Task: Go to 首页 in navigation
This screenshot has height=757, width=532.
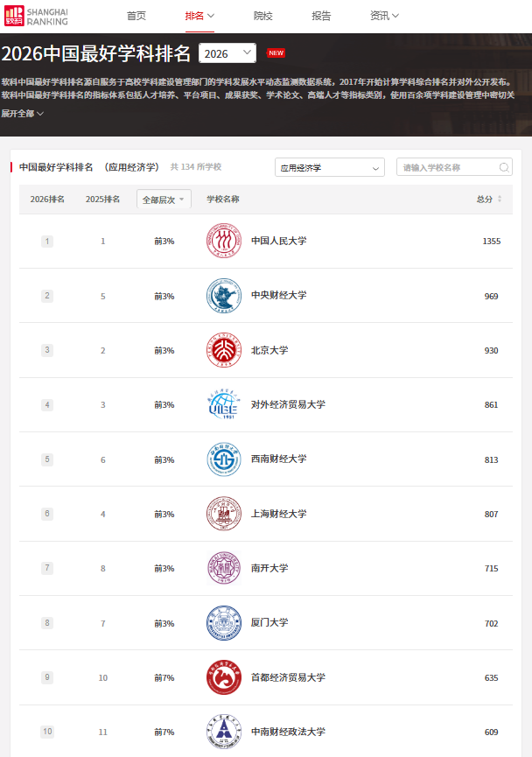Action: 136,16
